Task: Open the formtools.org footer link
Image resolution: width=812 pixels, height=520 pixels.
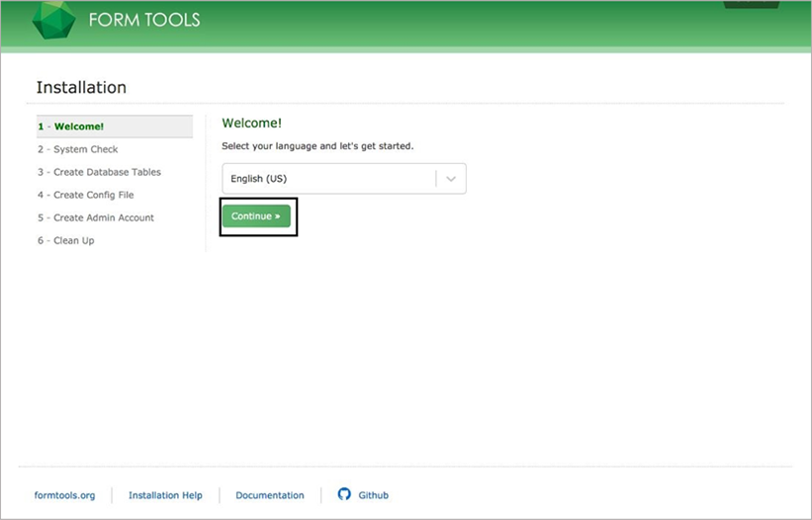Action: tap(64, 495)
